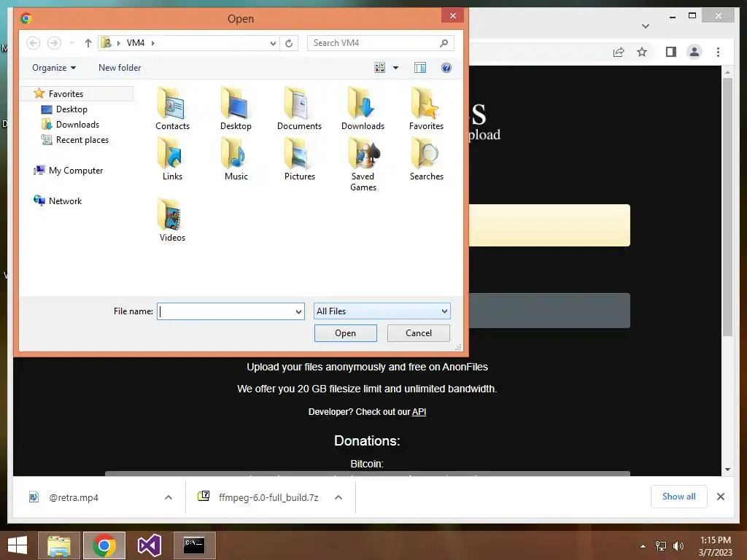Image resolution: width=747 pixels, height=560 pixels.
Task: Open Chrome side panel
Action: pyautogui.click(x=671, y=52)
